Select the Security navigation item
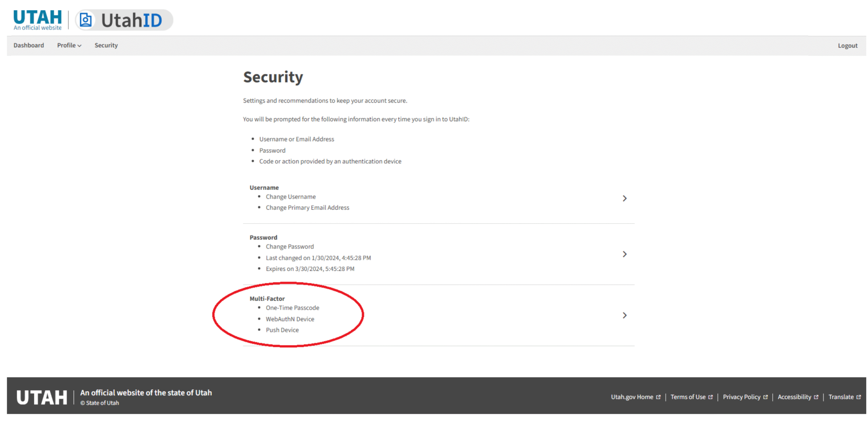Image resolution: width=868 pixels, height=425 pixels. (x=106, y=45)
